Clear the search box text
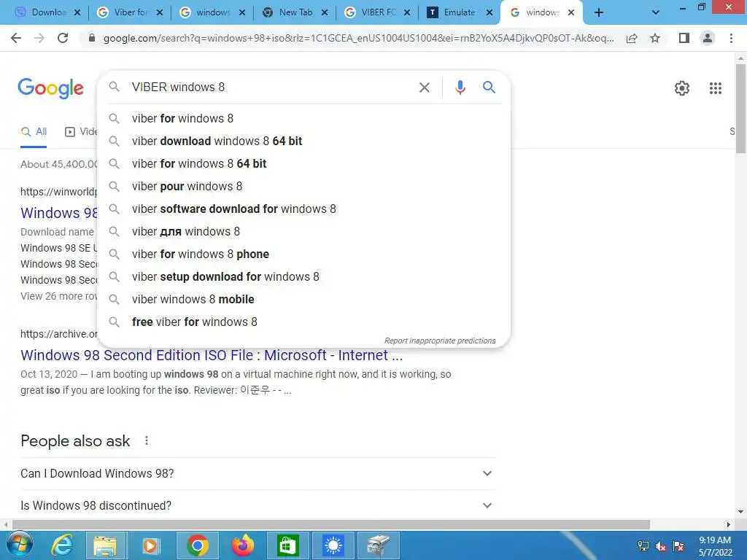 coord(424,87)
